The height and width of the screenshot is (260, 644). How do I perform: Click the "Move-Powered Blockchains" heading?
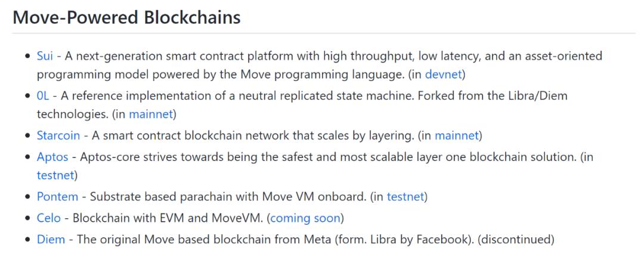click(x=127, y=17)
